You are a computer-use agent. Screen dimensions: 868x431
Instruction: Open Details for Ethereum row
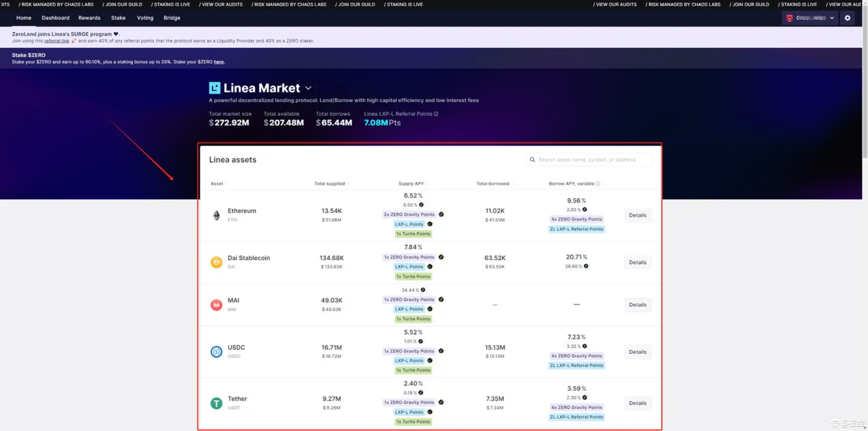pos(637,215)
